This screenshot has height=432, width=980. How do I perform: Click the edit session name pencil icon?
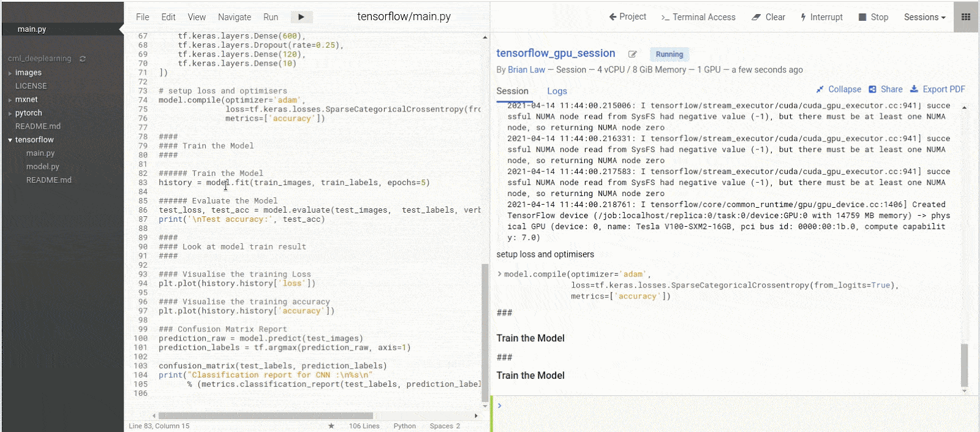[632, 55]
